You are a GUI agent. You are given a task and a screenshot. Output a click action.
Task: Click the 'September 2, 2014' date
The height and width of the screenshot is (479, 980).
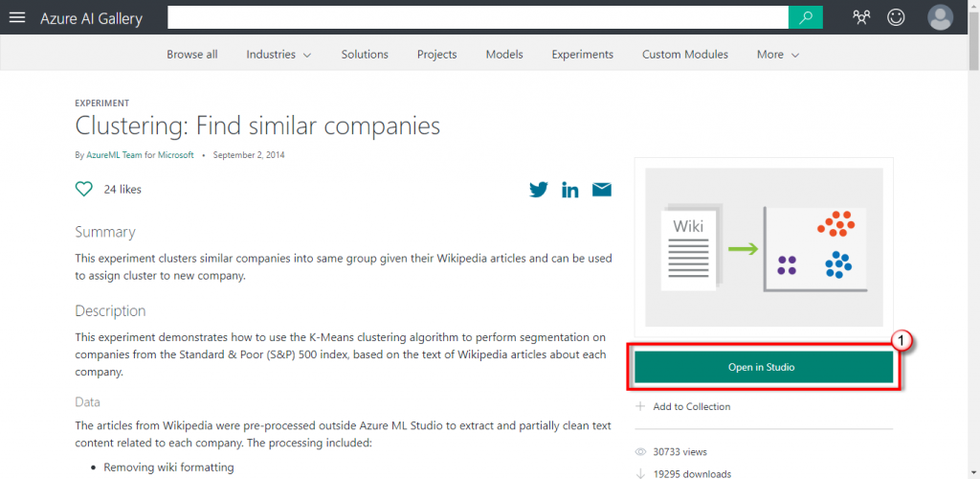249,155
